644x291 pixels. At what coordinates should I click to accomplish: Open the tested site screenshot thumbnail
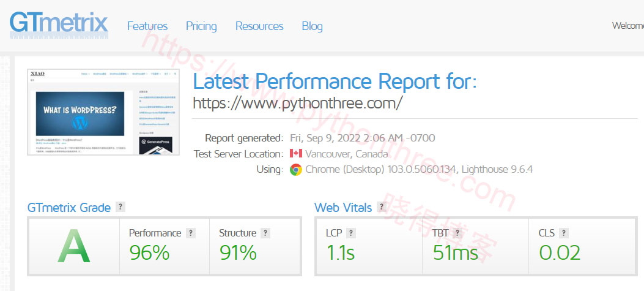(103, 112)
